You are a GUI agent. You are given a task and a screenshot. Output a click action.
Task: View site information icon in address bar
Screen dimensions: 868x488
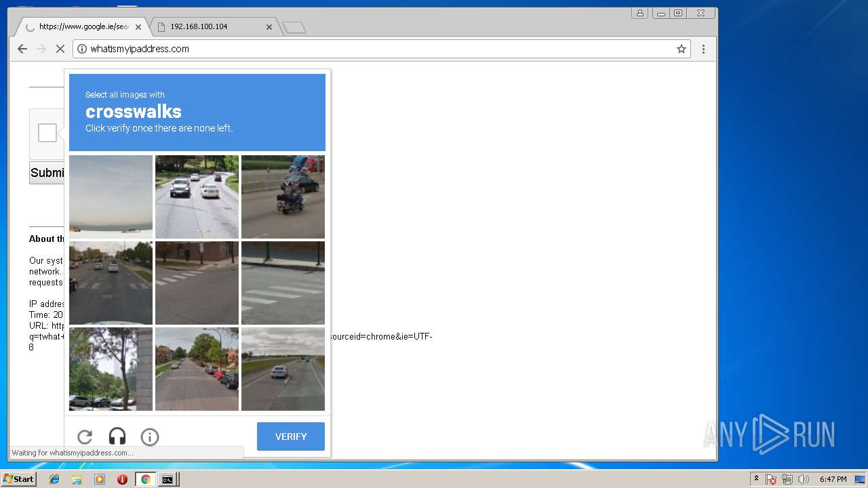[82, 49]
